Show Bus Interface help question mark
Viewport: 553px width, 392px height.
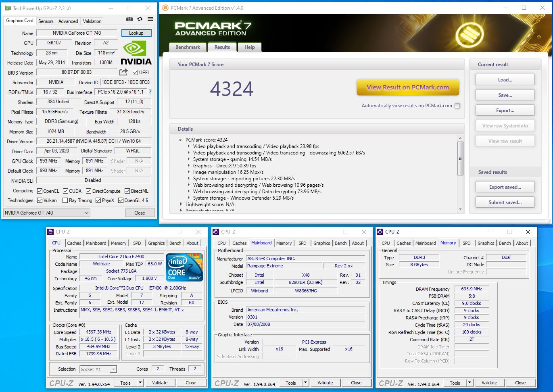[x=150, y=92]
